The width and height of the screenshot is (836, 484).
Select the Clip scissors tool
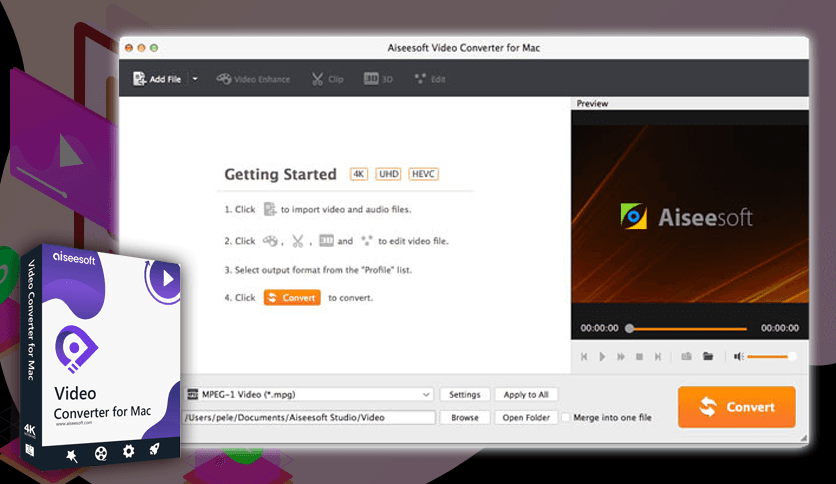(x=327, y=79)
